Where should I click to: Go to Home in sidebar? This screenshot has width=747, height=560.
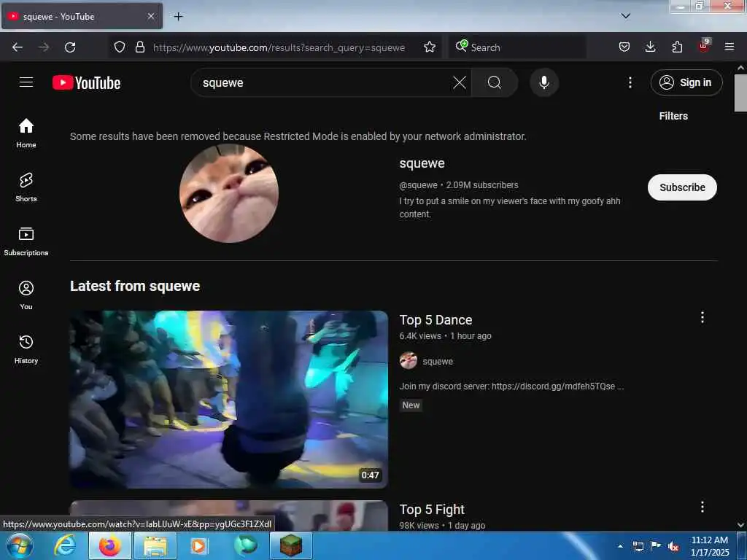[26, 133]
